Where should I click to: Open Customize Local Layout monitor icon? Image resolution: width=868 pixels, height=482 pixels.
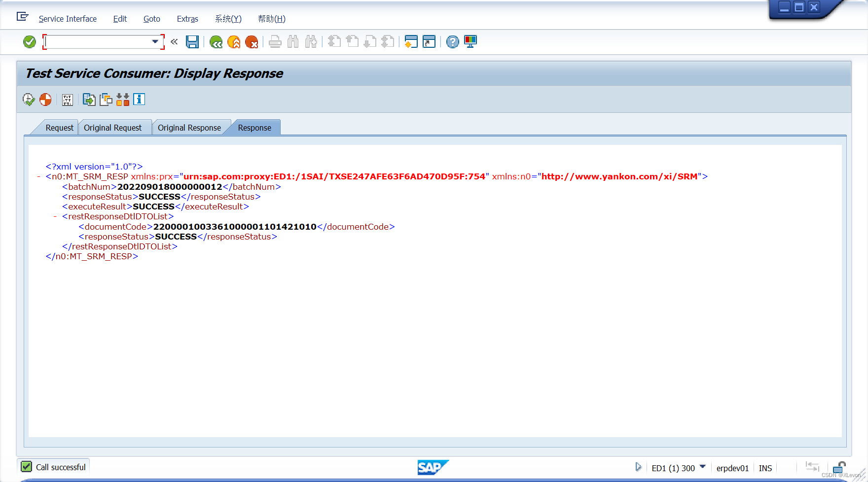[x=470, y=42]
